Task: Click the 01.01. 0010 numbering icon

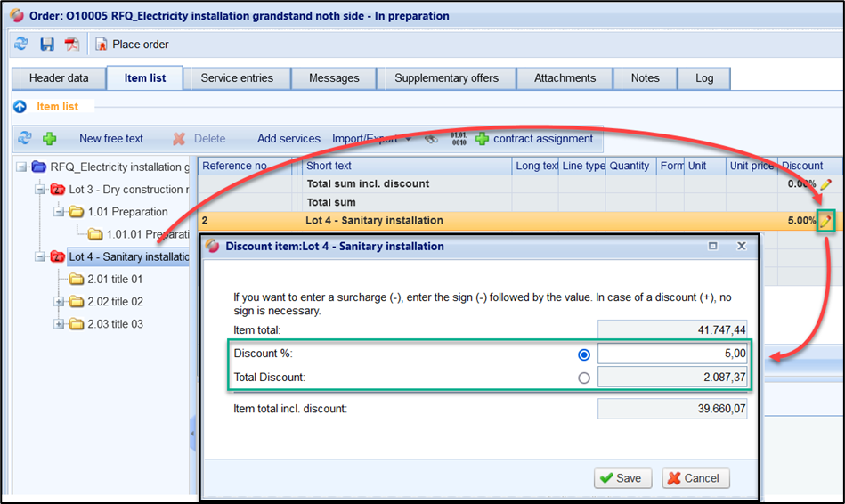Action: coord(459,139)
